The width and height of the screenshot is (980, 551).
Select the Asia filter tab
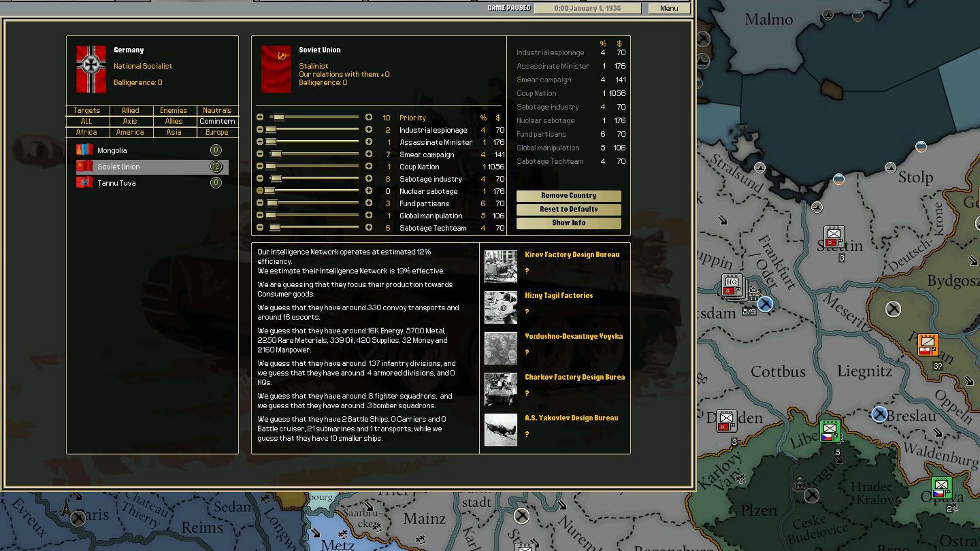(x=174, y=132)
